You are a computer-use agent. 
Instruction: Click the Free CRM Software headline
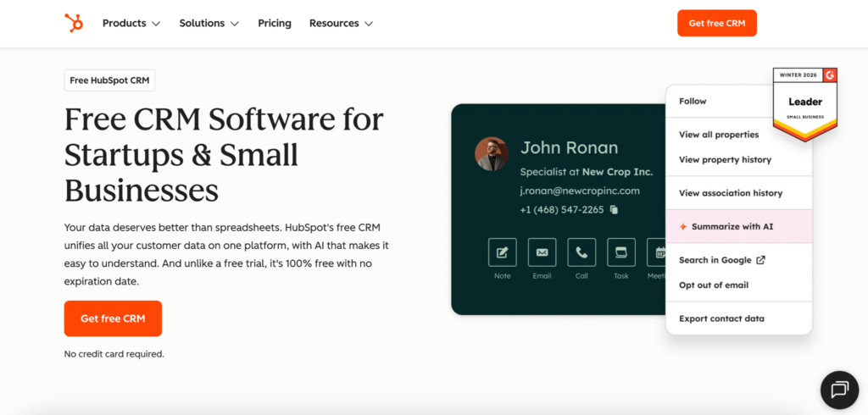tap(224, 154)
